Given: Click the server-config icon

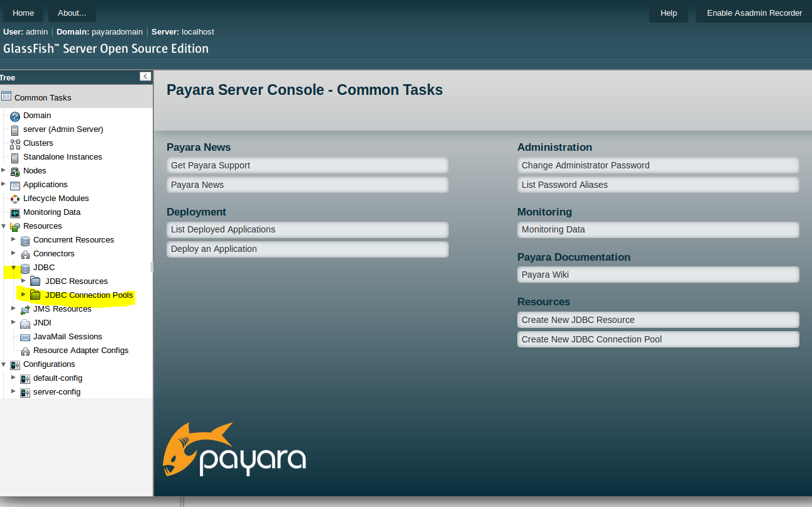Looking at the screenshot, I should click(x=25, y=393).
